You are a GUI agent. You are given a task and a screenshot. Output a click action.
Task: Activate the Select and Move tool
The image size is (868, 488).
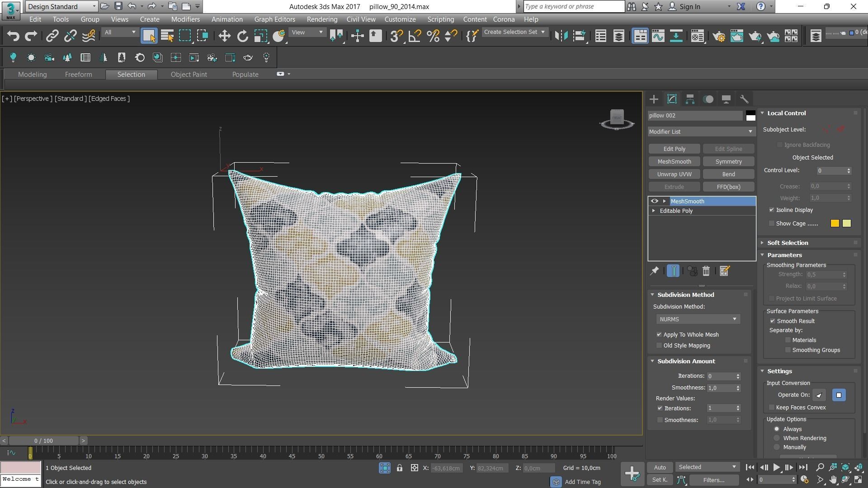[x=224, y=36]
